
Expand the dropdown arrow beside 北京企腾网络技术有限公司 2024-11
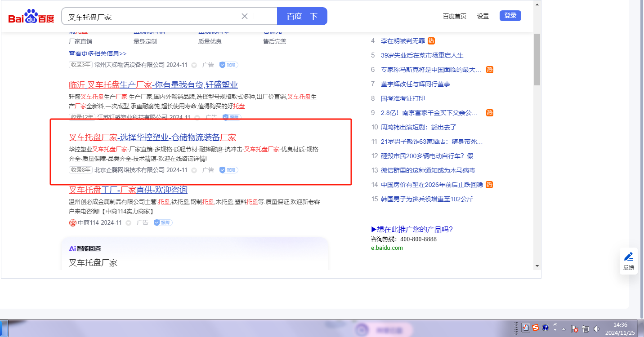194,170
